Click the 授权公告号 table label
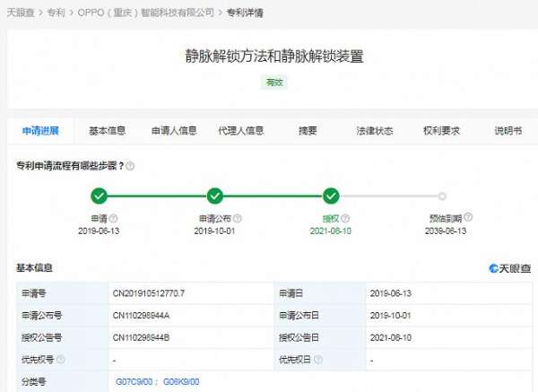 coord(41,337)
